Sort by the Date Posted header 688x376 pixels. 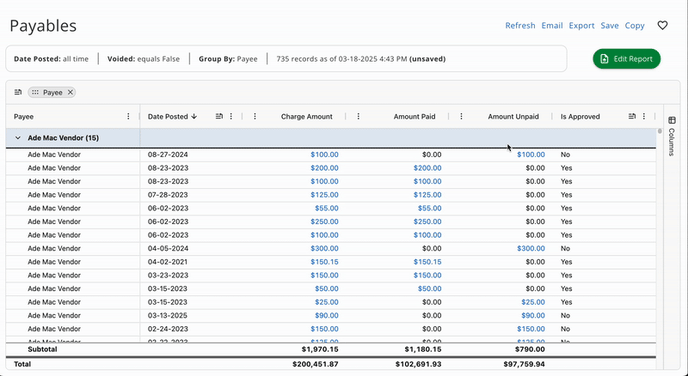[168, 116]
